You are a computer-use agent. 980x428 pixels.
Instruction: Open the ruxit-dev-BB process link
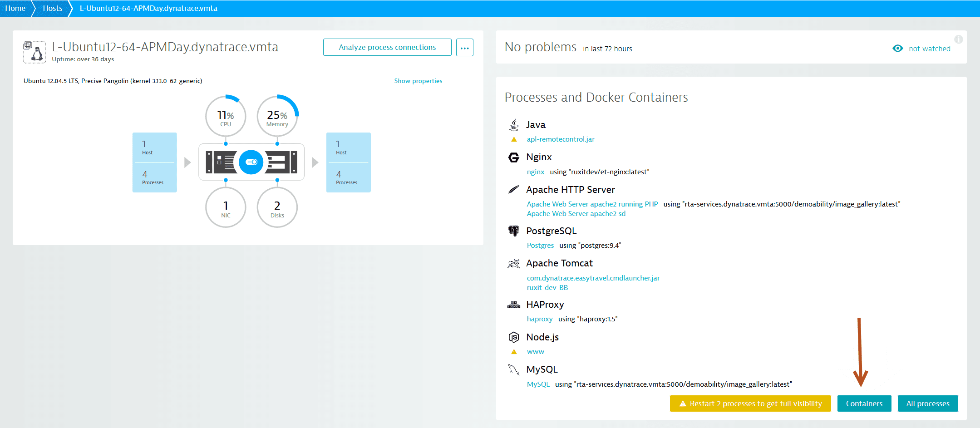(547, 288)
